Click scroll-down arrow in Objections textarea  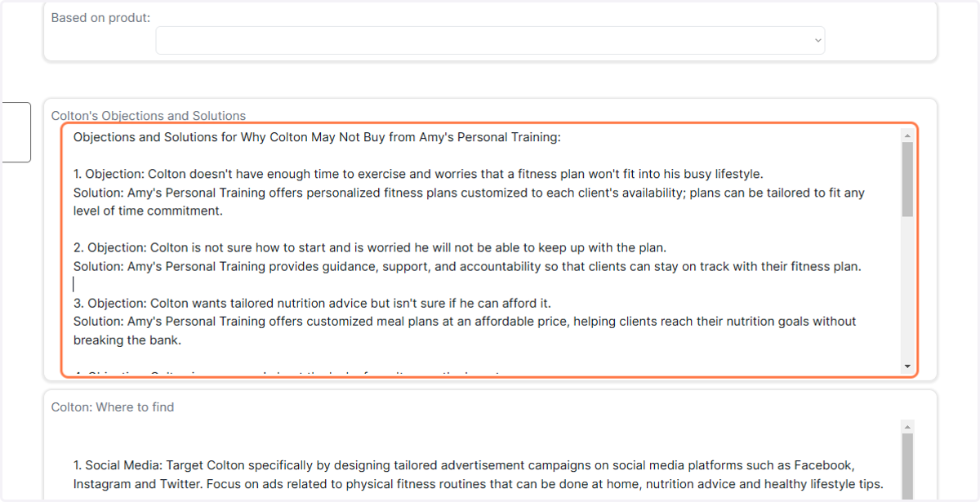[907, 367]
